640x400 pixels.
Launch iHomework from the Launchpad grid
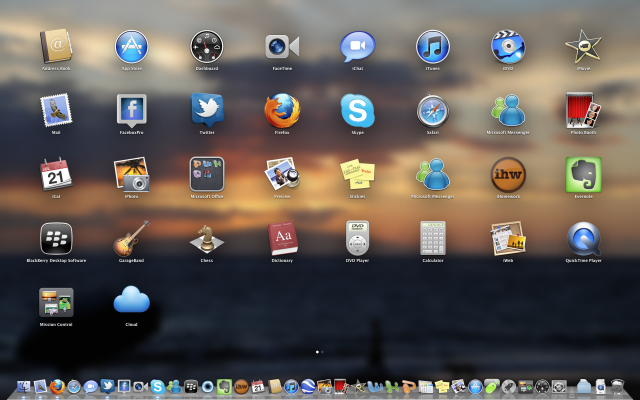(508, 174)
